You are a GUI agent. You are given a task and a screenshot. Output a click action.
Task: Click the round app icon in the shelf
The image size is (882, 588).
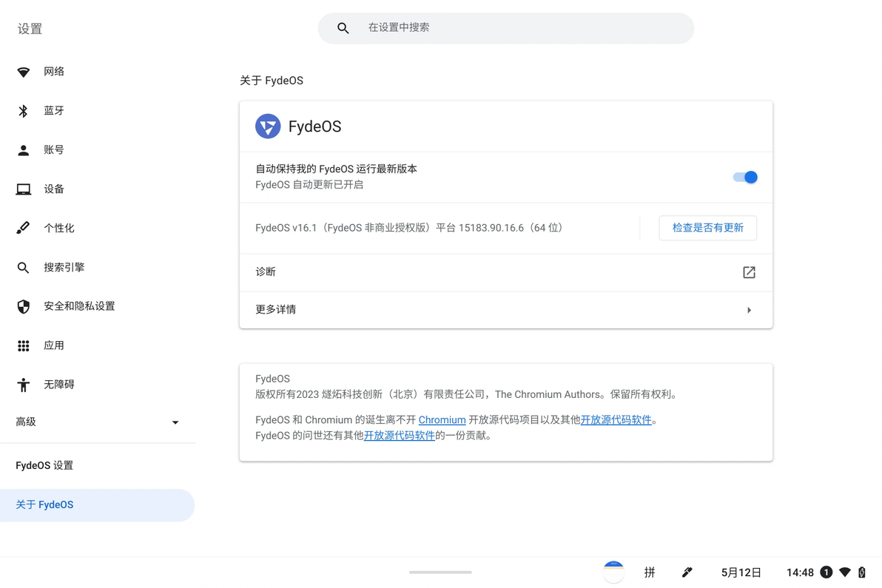click(x=613, y=572)
